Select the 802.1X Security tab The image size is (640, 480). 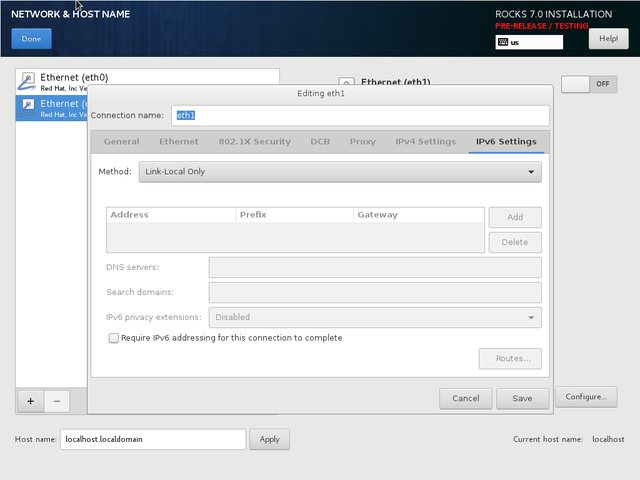coord(254,142)
